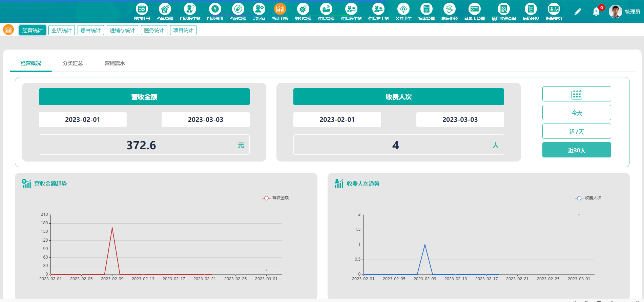This screenshot has width=644, height=302.
Task: Click 收费人次 end date 2023-03-03
Action: (460, 120)
